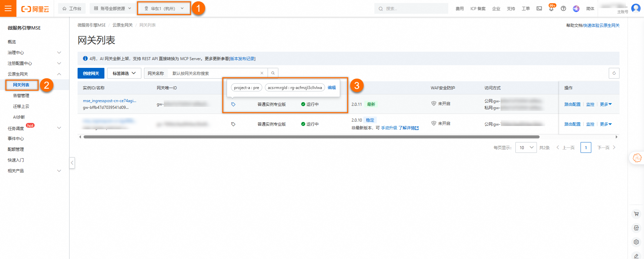Open the shopping cart icon
This screenshot has width=644, height=259.
[636, 214]
